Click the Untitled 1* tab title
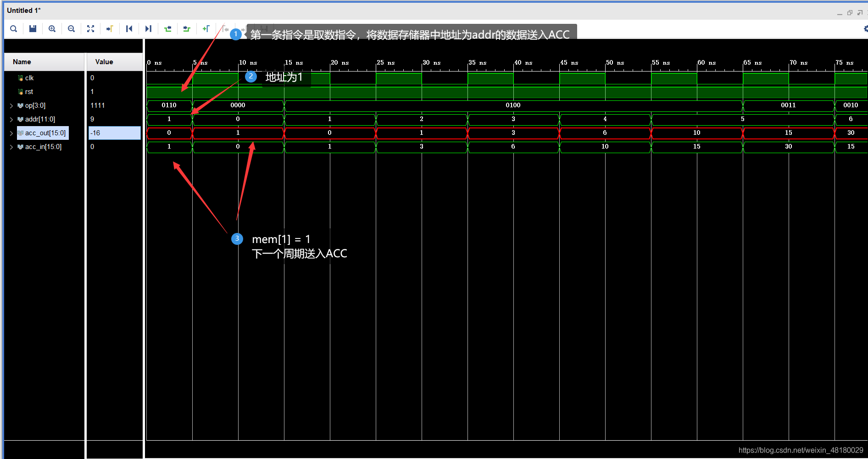 tap(24, 11)
